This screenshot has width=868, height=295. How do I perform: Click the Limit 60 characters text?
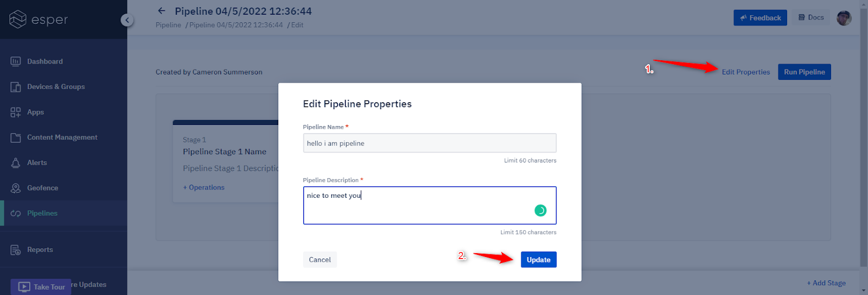click(530, 161)
